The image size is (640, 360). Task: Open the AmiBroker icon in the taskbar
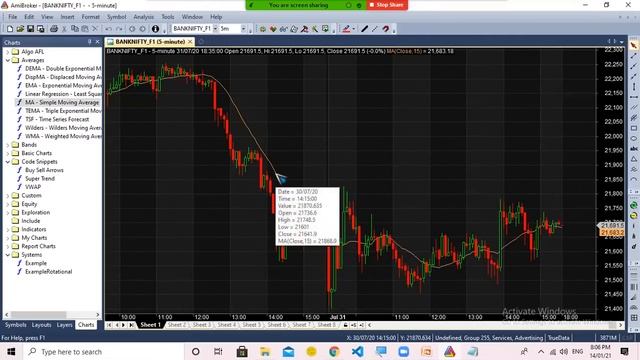point(449,351)
